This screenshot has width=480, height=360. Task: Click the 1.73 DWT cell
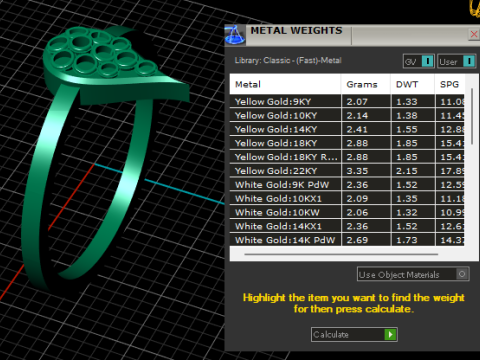coord(413,240)
